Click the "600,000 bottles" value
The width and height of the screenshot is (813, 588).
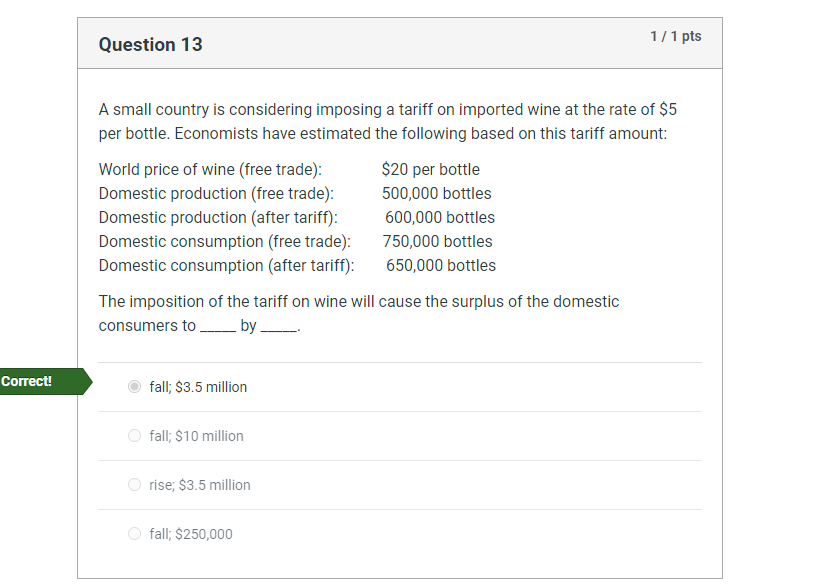[440, 218]
